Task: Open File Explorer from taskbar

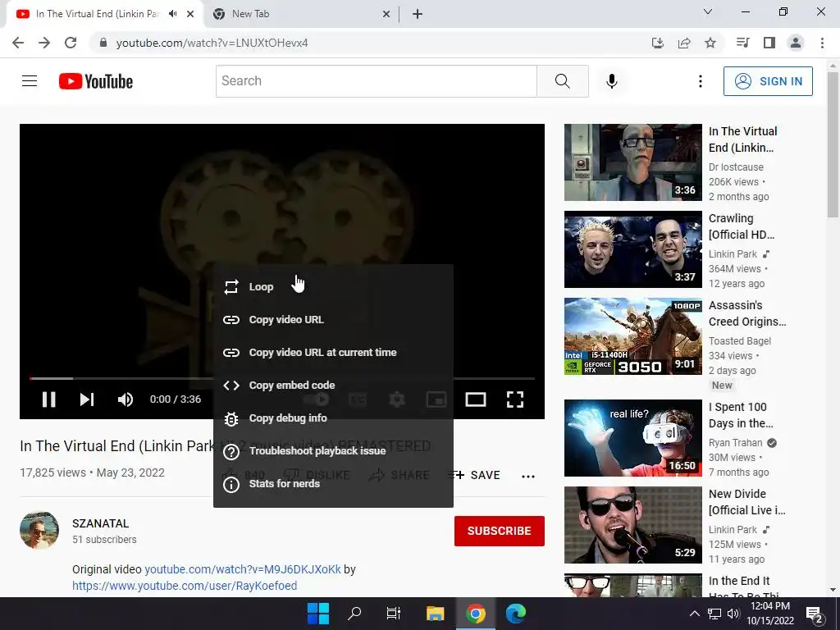Action: click(435, 614)
